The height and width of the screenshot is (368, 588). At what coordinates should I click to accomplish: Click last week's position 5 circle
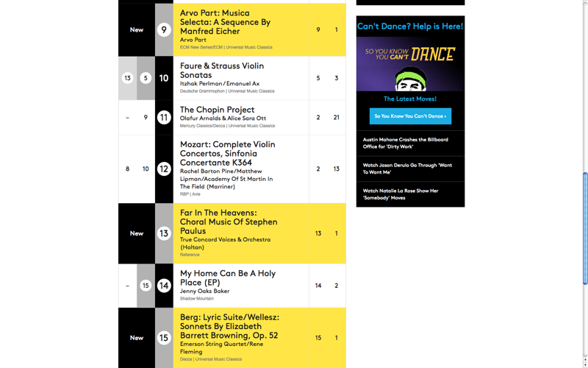click(146, 78)
